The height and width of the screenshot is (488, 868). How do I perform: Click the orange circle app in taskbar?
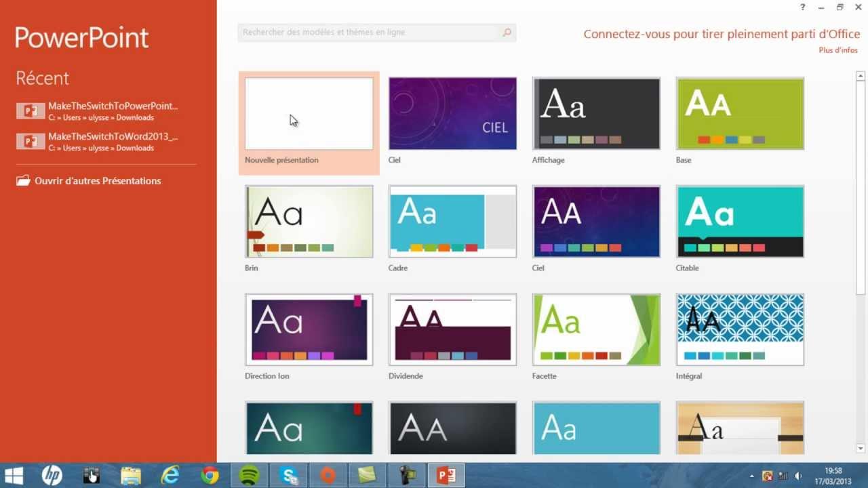tap(328, 475)
